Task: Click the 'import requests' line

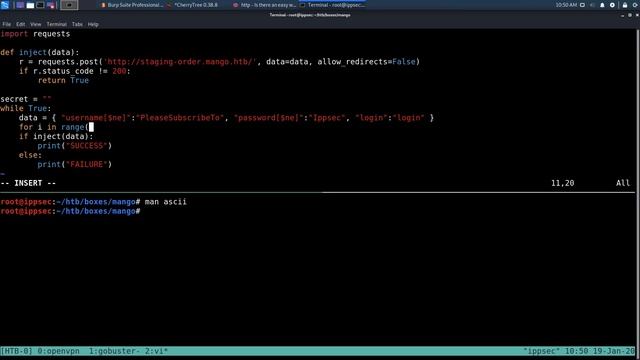Action: tap(35, 34)
